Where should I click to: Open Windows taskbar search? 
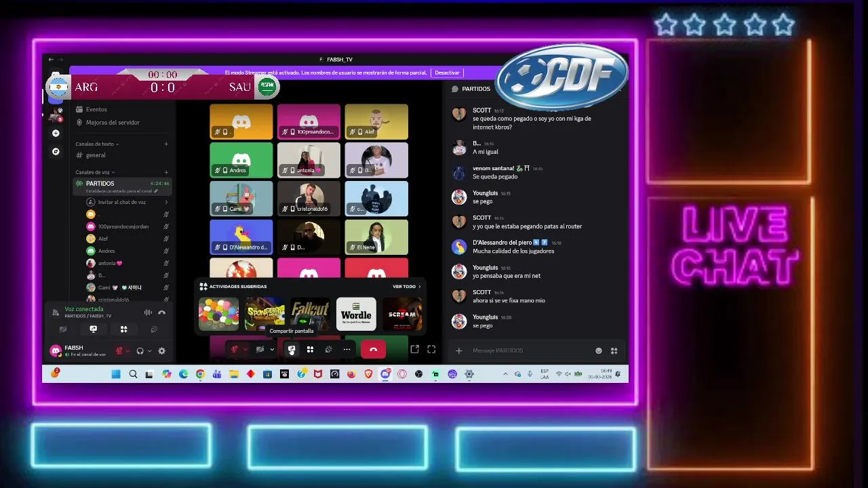[x=133, y=374]
